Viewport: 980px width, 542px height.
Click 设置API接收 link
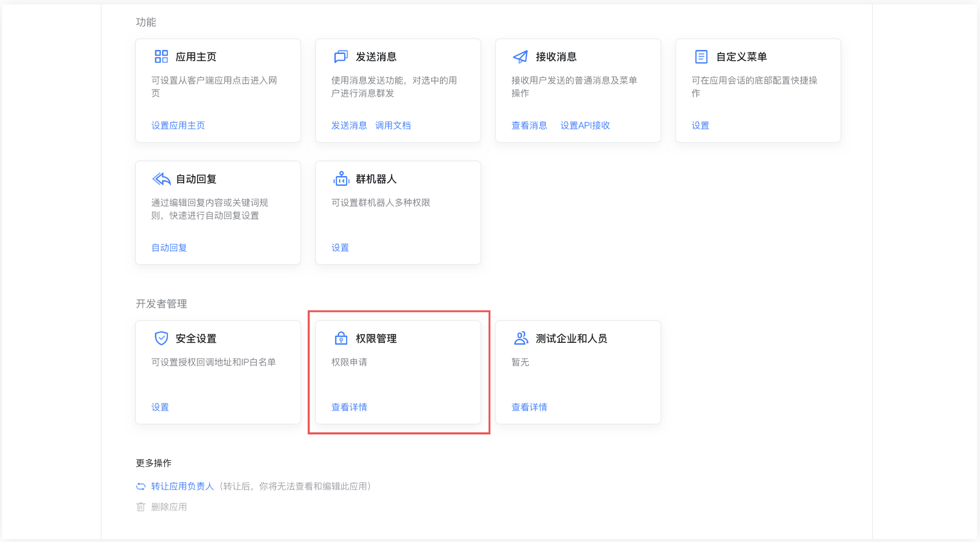coord(585,125)
